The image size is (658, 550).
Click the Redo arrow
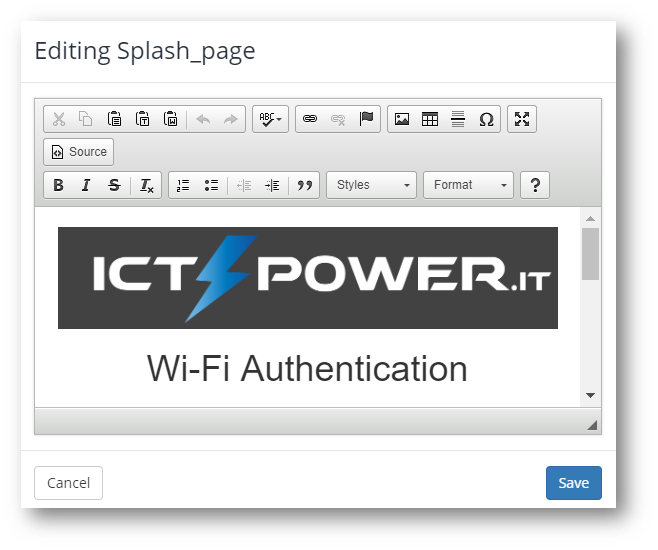[231, 119]
